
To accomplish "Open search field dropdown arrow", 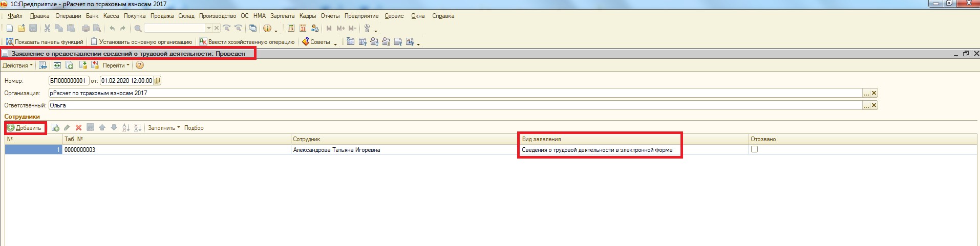I will [x=209, y=29].
